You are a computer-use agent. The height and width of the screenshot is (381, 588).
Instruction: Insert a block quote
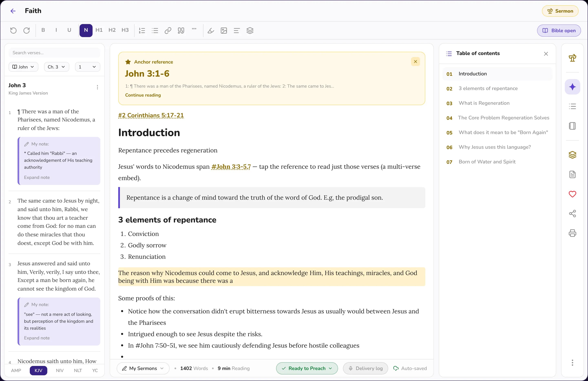click(x=181, y=30)
